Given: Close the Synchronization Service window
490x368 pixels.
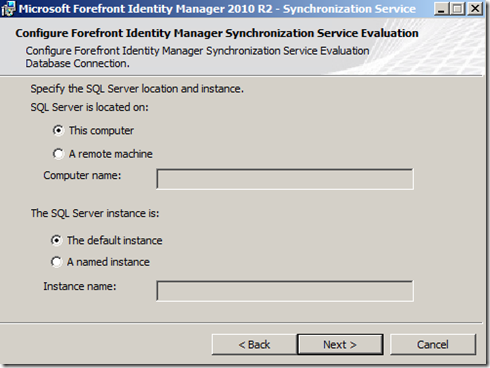Looking at the screenshot, I should click(x=475, y=9).
